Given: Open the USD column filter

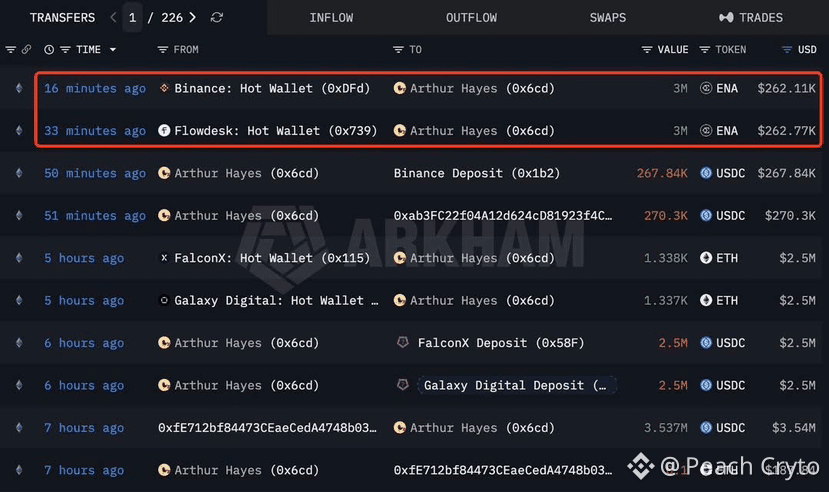Looking at the screenshot, I should 787,50.
